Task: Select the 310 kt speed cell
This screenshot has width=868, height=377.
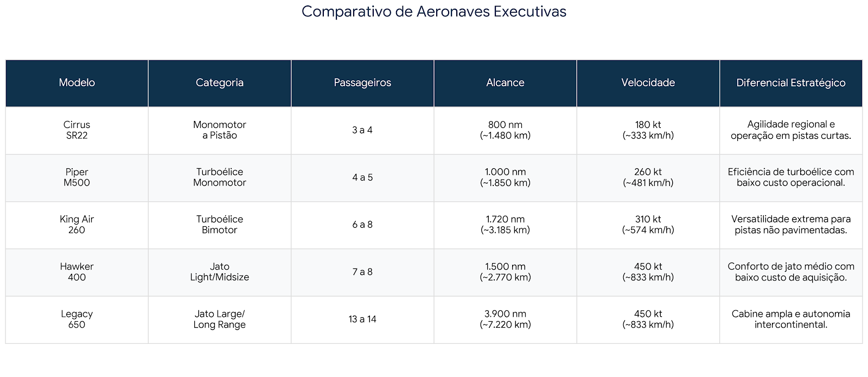Action: pyautogui.click(x=648, y=225)
